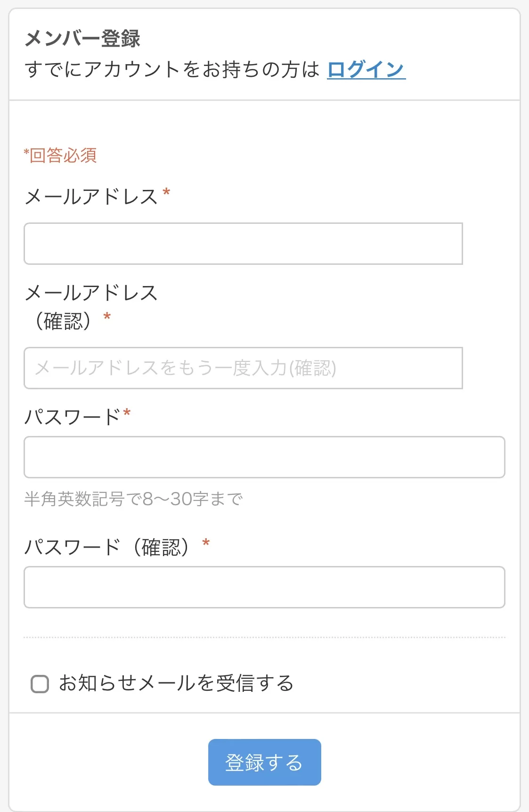The image size is (529, 812).
Task: Click the 半角英数記号で8〜30字まで hint text
Action: coord(133,499)
